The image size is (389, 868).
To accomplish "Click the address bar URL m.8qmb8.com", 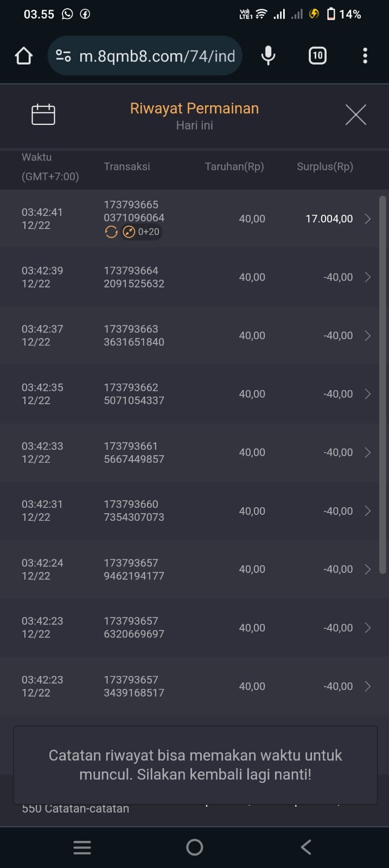I will pyautogui.click(x=157, y=55).
